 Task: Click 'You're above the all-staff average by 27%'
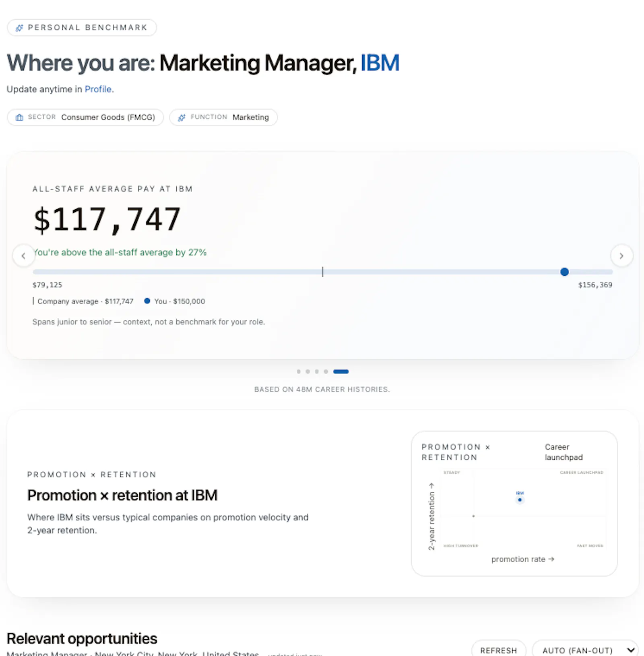tap(120, 252)
